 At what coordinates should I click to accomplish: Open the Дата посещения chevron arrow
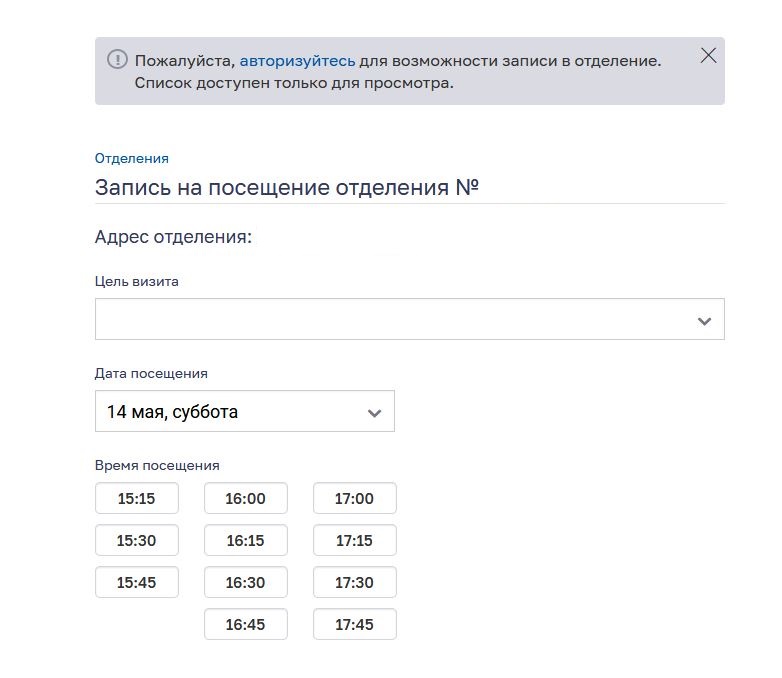375,413
